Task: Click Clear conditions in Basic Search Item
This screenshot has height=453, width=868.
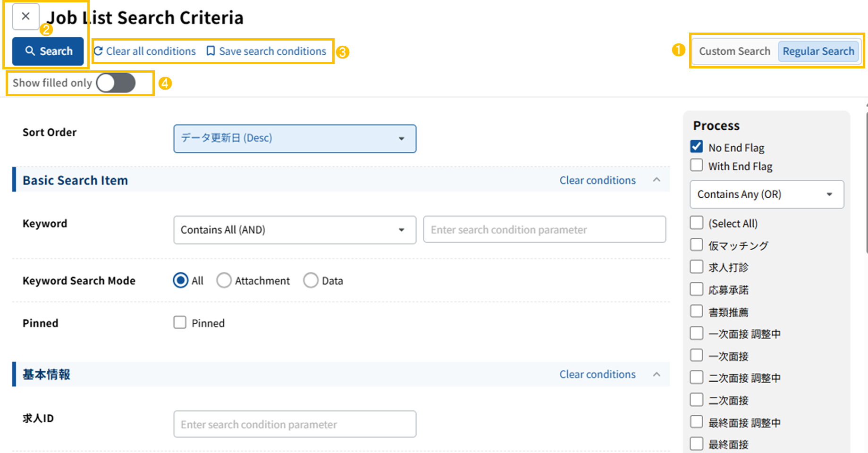Action: click(x=597, y=180)
